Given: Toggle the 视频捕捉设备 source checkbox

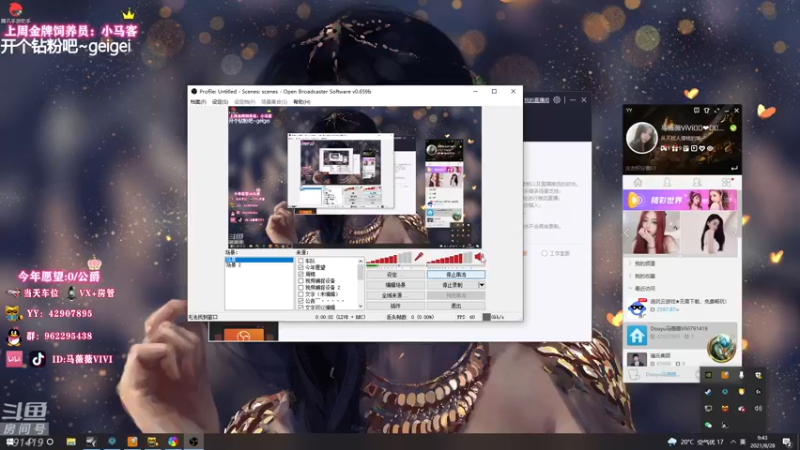Looking at the screenshot, I should click(x=301, y=281).
